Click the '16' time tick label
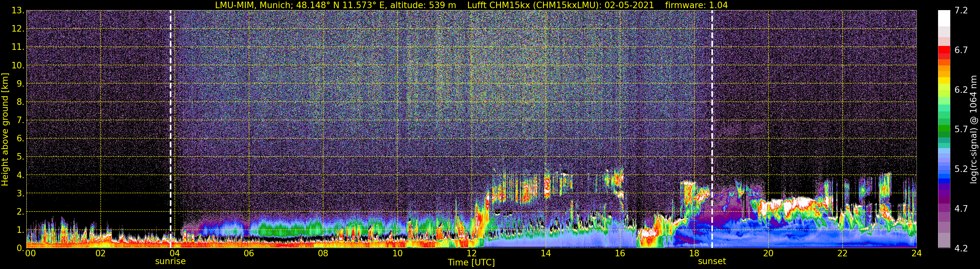The height and width of the screenshot is (269, 980). point(620,254)
